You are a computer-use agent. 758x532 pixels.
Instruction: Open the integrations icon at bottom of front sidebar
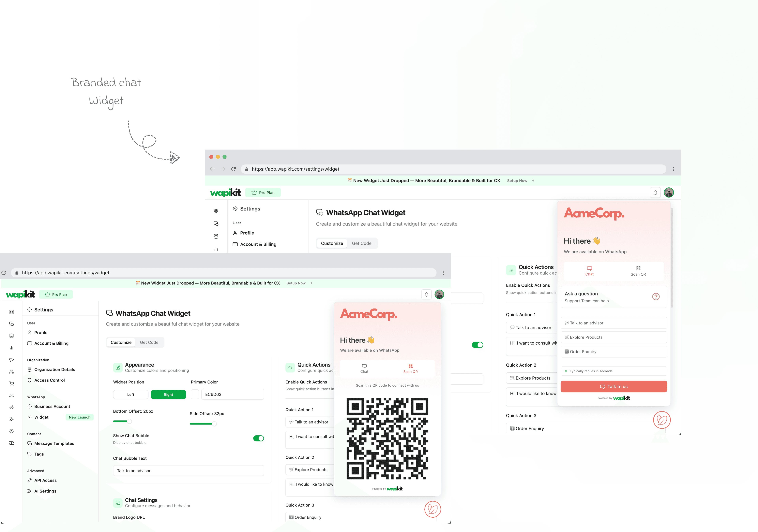click(12, 443)
